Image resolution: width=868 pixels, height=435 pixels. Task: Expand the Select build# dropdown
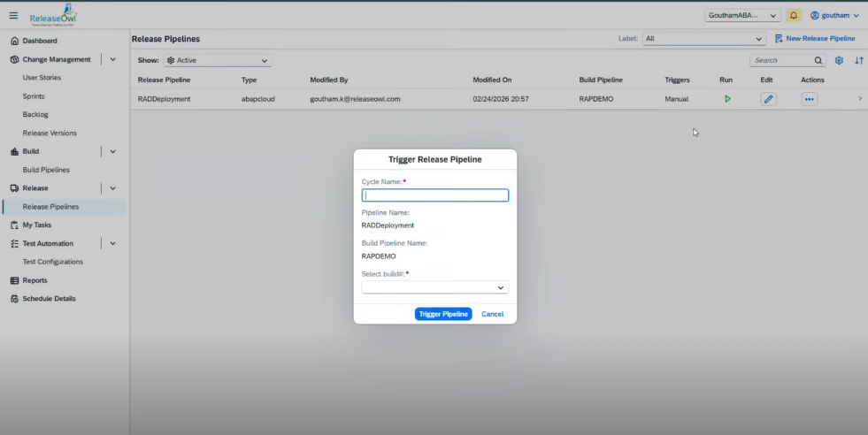tap(434, 287)
